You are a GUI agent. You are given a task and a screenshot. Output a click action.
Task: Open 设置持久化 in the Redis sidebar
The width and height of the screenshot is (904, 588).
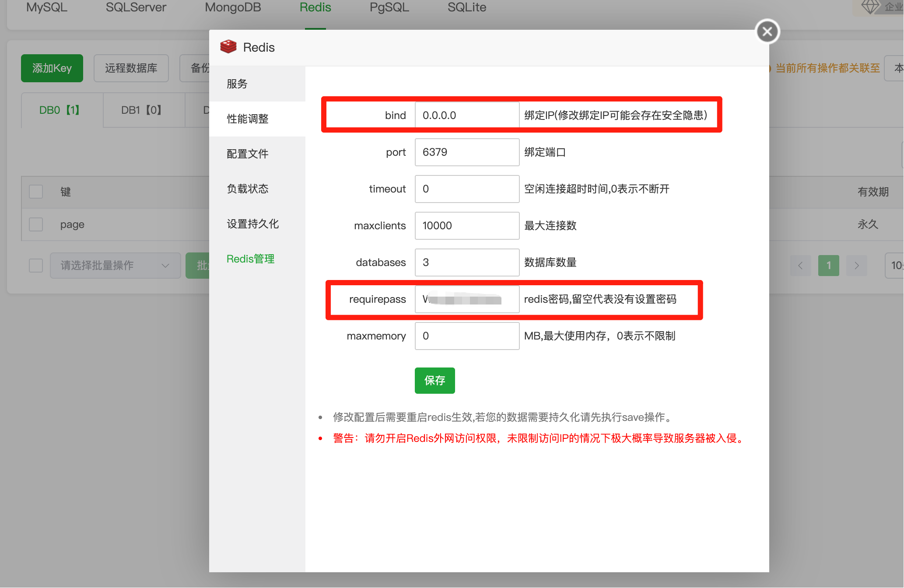pyautogui.click(x=257, y=224)
